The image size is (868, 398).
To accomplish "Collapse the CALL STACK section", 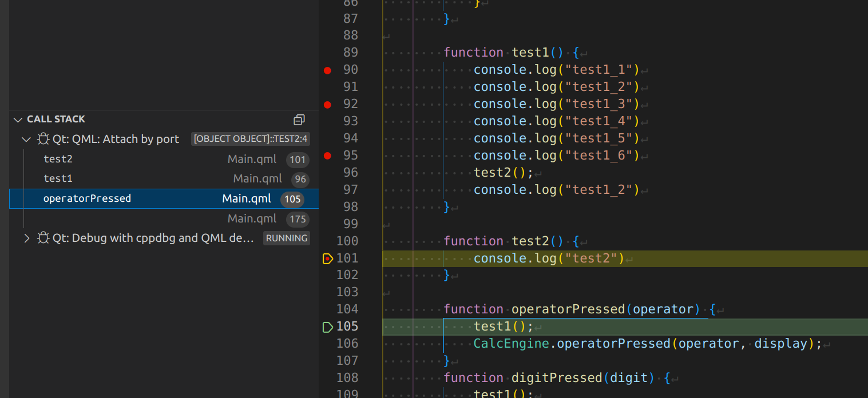I will click(17, 119).
